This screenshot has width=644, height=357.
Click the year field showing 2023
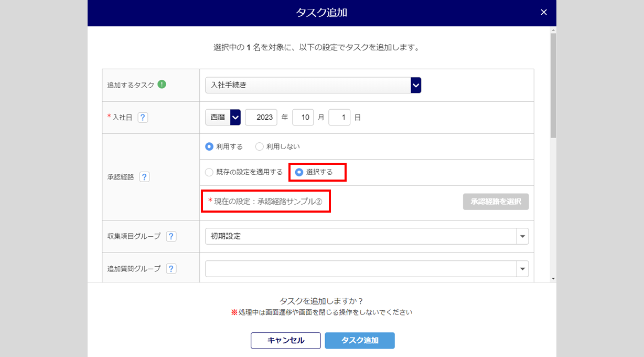[261, 117]
